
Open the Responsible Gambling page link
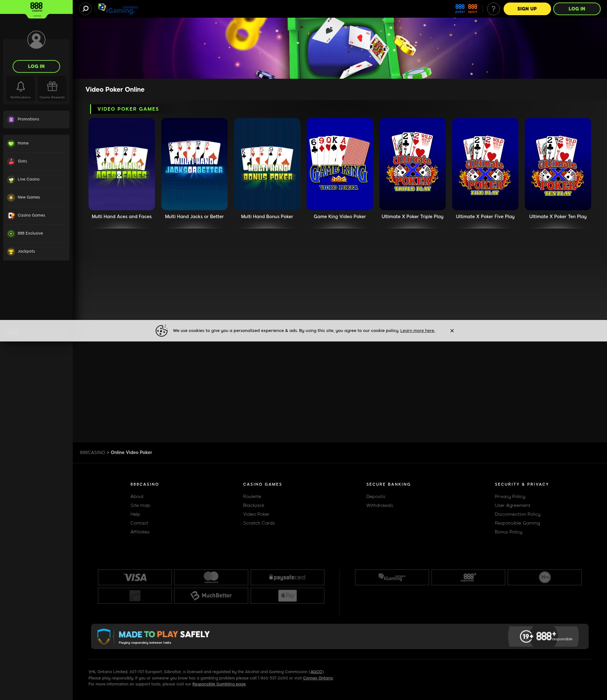click(219, 685)
